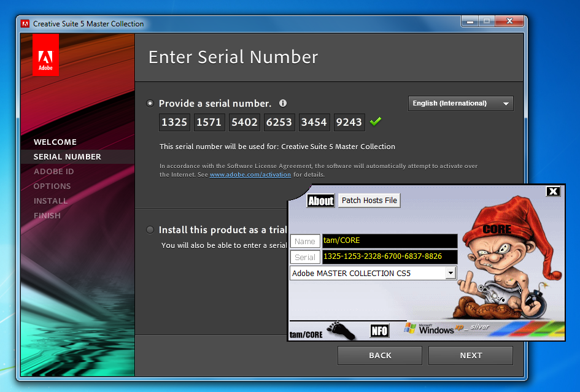Click the About button in keygen

(321, 201)
